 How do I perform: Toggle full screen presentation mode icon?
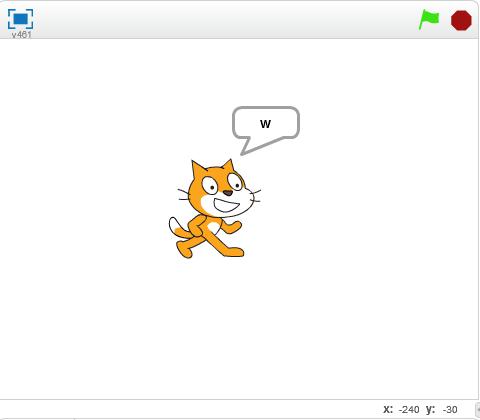20,19
